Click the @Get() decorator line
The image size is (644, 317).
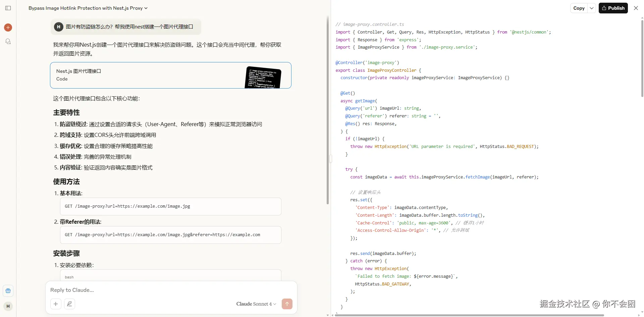[x=347, y=93]
